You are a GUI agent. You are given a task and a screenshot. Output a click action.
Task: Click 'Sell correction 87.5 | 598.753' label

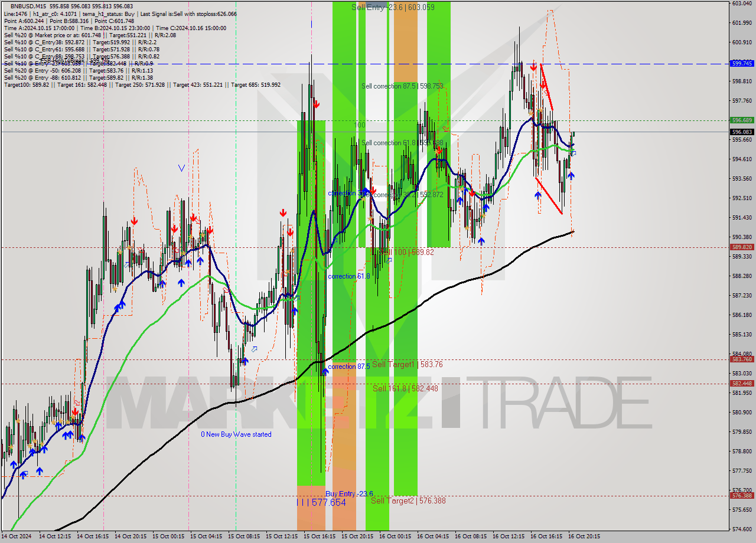pyautogui.click(x=402, y=86)
